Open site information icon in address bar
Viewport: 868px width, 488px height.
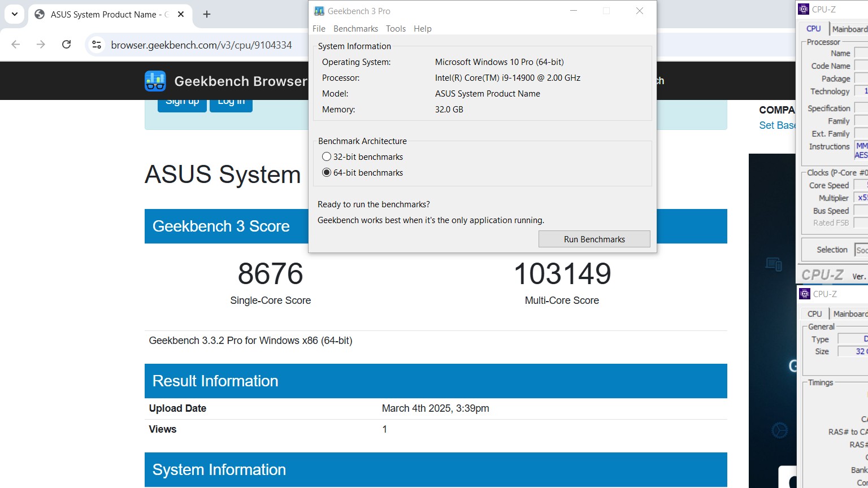97,45
